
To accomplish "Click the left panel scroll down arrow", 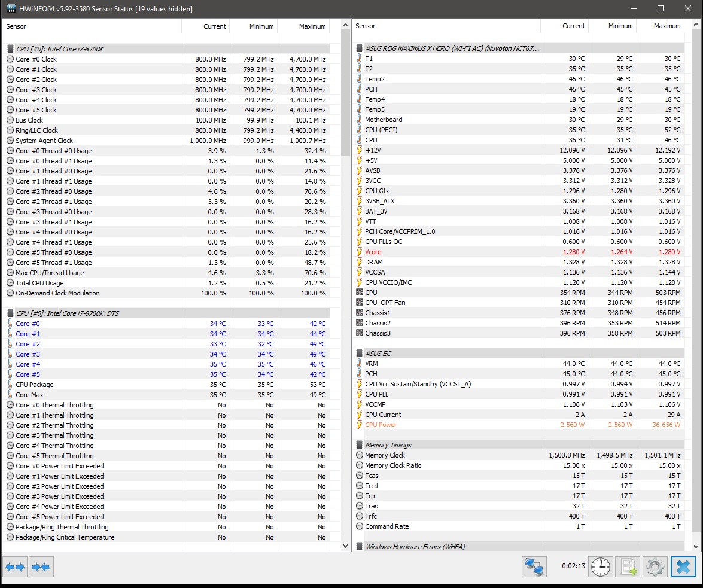I will point(345,546).
